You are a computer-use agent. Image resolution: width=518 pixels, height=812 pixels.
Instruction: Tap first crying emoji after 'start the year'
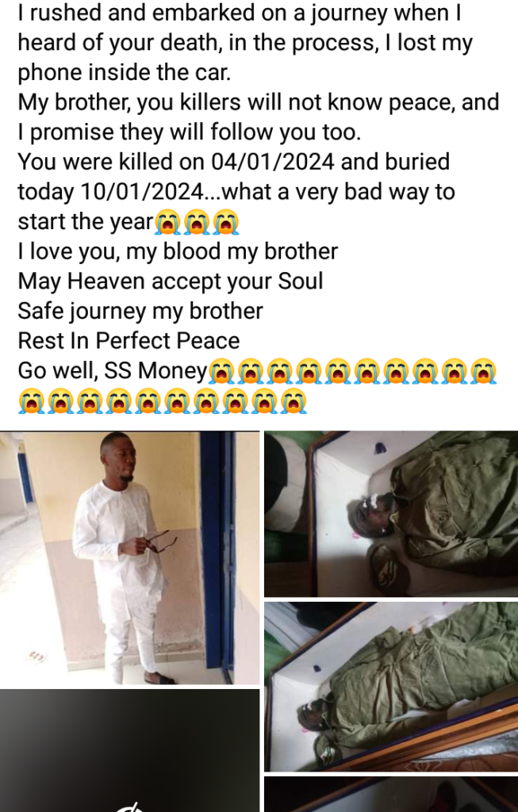(168, 222)
